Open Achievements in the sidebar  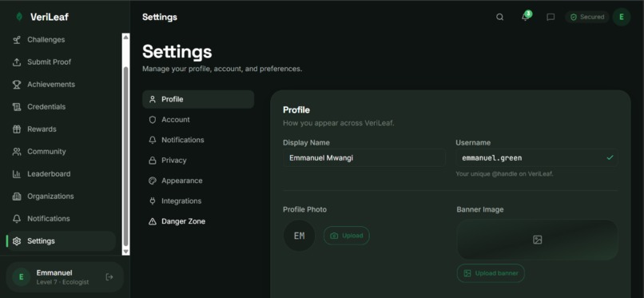pos(62,85)
